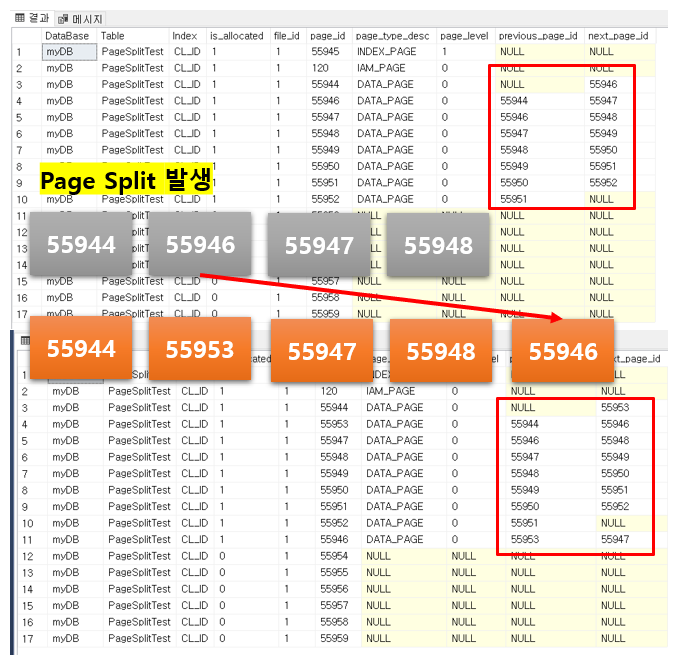Select page_id 55954 in lower grid row 12
Screen dimensions: 676x658
(338, 556)
